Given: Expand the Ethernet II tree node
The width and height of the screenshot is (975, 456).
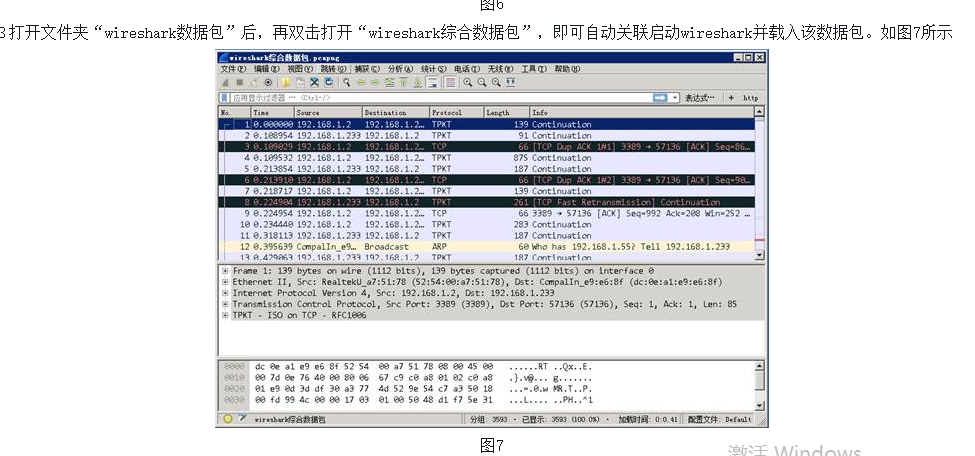Looking at the screenshot, I should pyautogui.click(x=225, y=282).
